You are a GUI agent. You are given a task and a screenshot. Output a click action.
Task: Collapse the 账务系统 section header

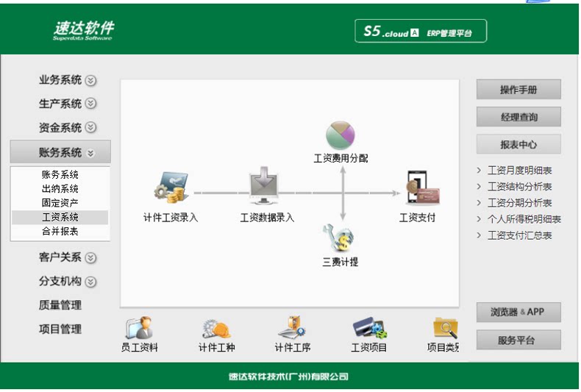pyautogui.click(x=60, y=152)
